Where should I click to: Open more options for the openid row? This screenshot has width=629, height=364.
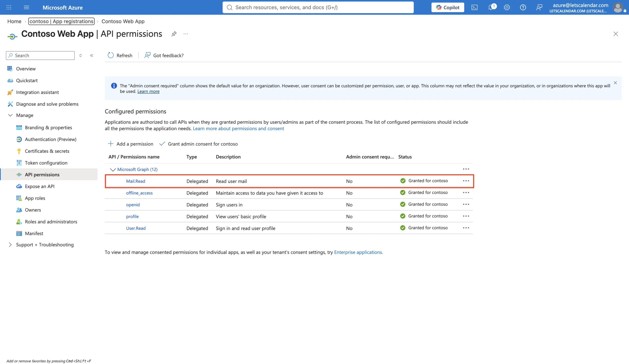click(x=466, y=204)
